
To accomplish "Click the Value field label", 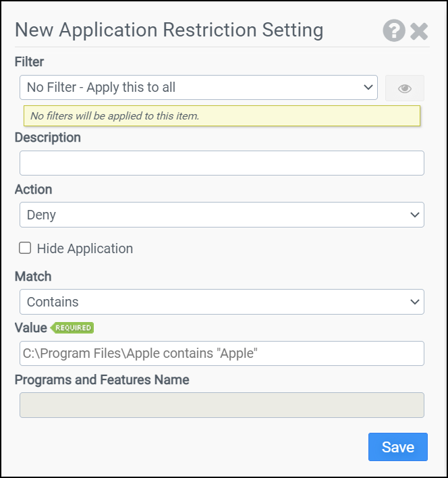I will coord(31,328).
